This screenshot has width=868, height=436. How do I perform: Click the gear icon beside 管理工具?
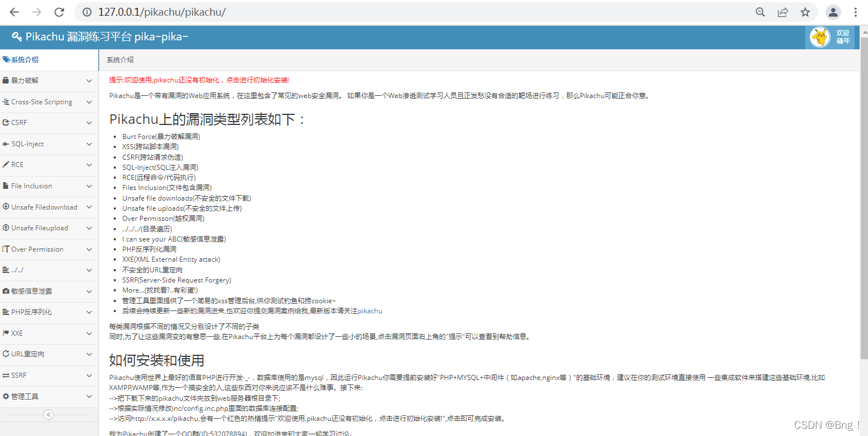point(6,396)
